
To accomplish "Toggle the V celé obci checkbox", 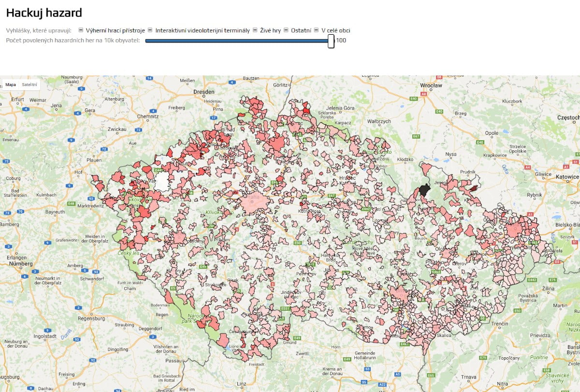I will pos(316,30).
